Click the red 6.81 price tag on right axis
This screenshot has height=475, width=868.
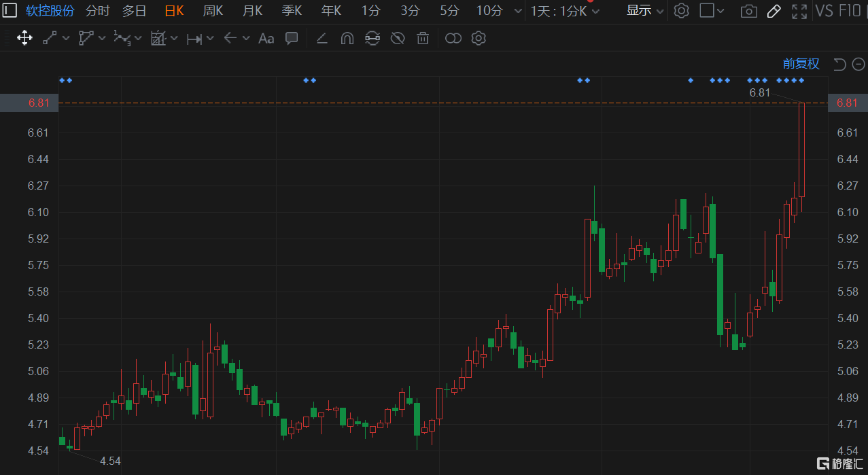pyautogui.click(x=848, y=103)
